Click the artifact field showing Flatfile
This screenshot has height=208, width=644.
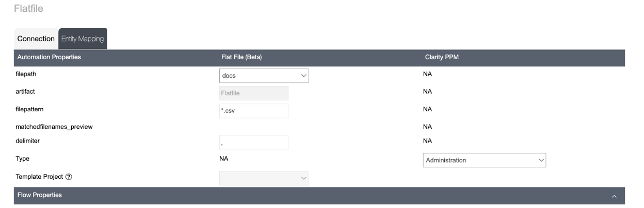254,93
